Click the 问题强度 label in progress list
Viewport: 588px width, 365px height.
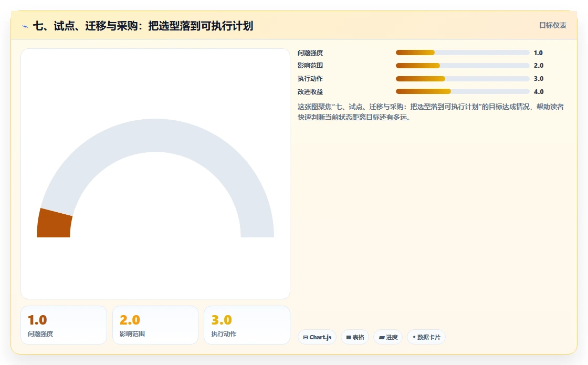[310, 53]
